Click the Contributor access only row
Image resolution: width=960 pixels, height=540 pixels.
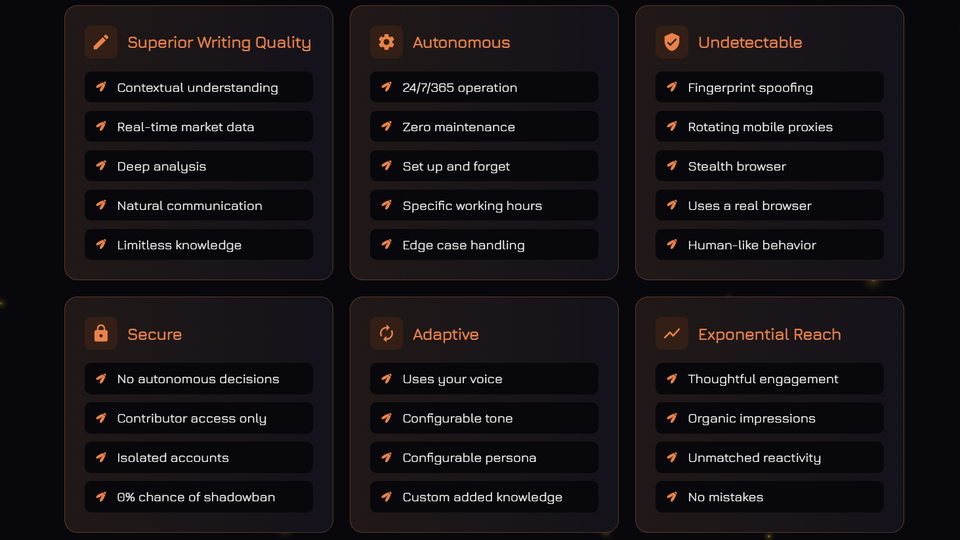[198, 418]
